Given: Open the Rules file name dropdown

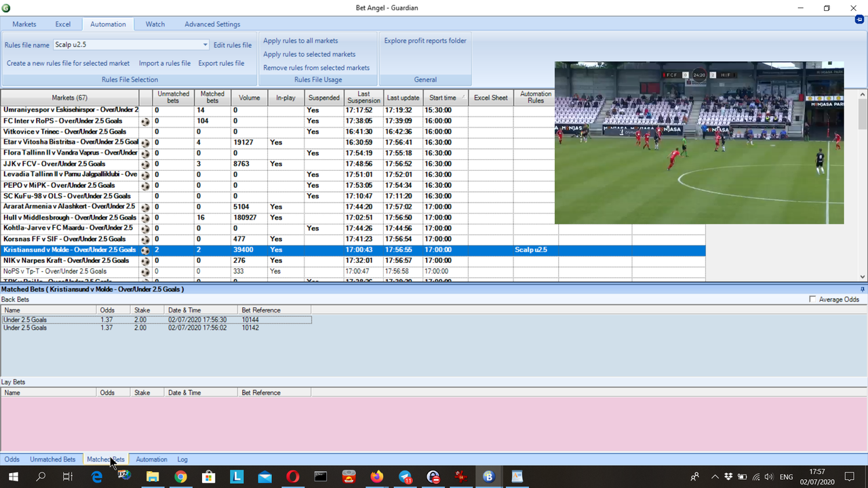Looking at the screenshot, I should pyautogui.click(x=205, y=45).
